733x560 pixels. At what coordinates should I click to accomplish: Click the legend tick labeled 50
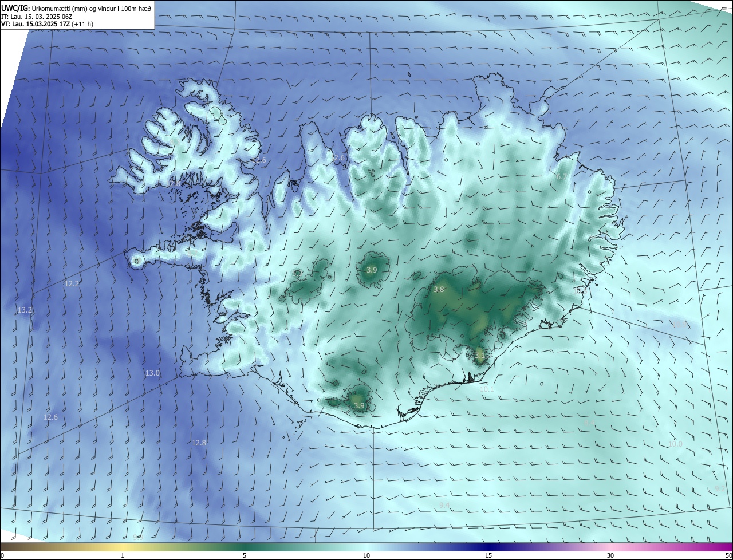[x=728, y=556]
